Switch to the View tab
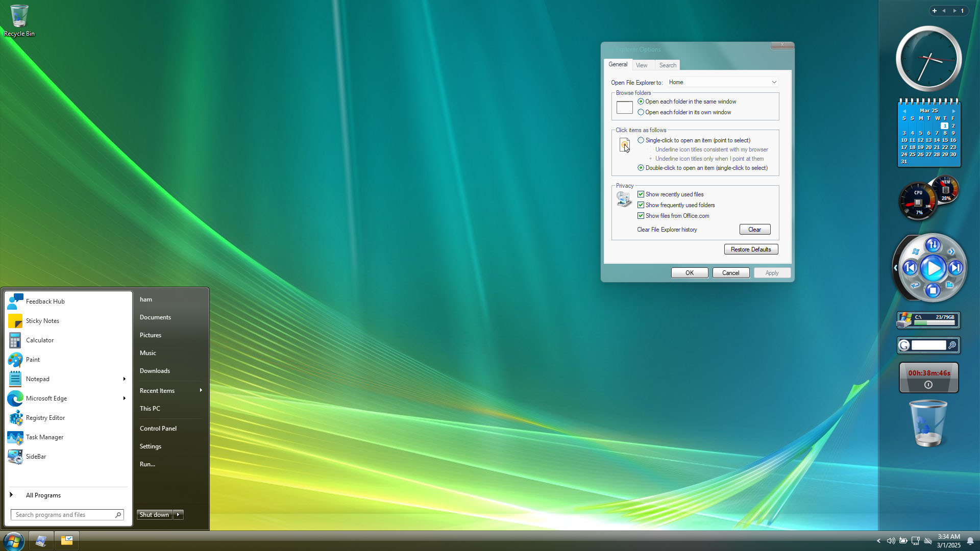Viewport: 980px width, 551px height. 642,65
